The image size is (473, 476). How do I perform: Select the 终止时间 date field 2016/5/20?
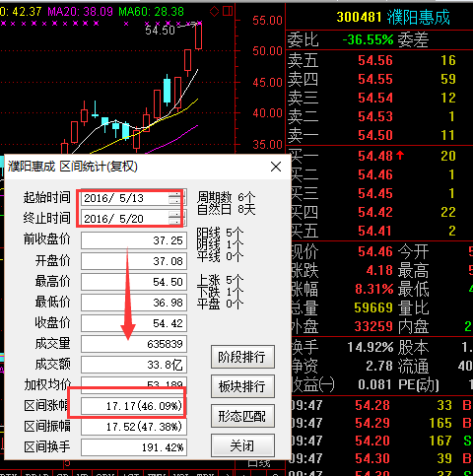[x=134, y=219]
